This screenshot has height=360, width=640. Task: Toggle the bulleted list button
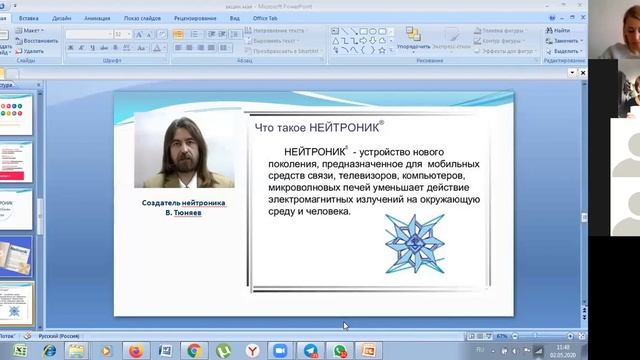pos(178,35)
